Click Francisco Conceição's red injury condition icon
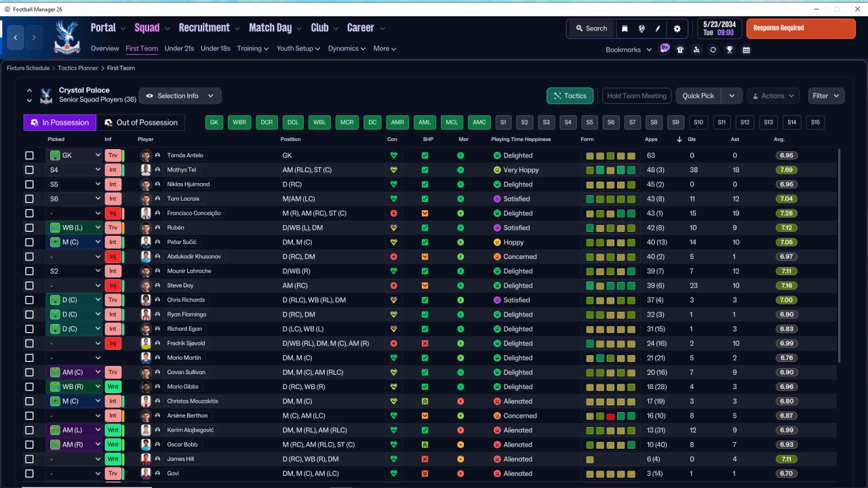This screenshot has width=868, height=488. tap(393, 213)
